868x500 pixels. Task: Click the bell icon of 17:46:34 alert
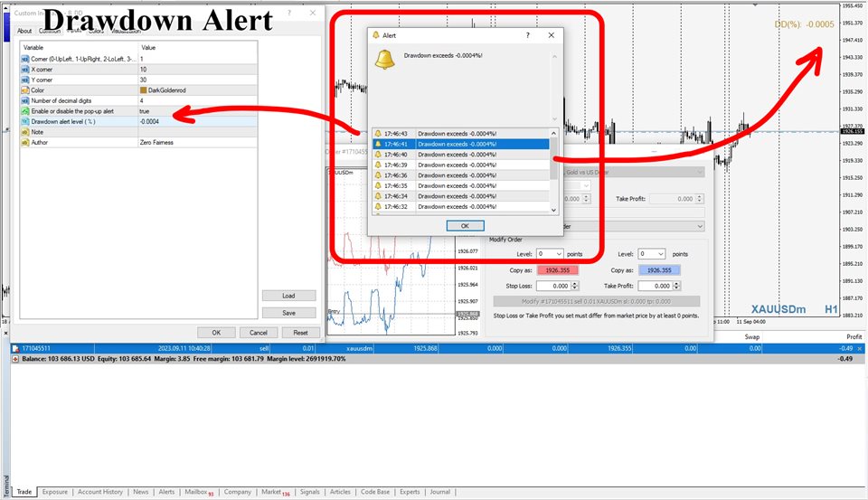pos(378,196)
